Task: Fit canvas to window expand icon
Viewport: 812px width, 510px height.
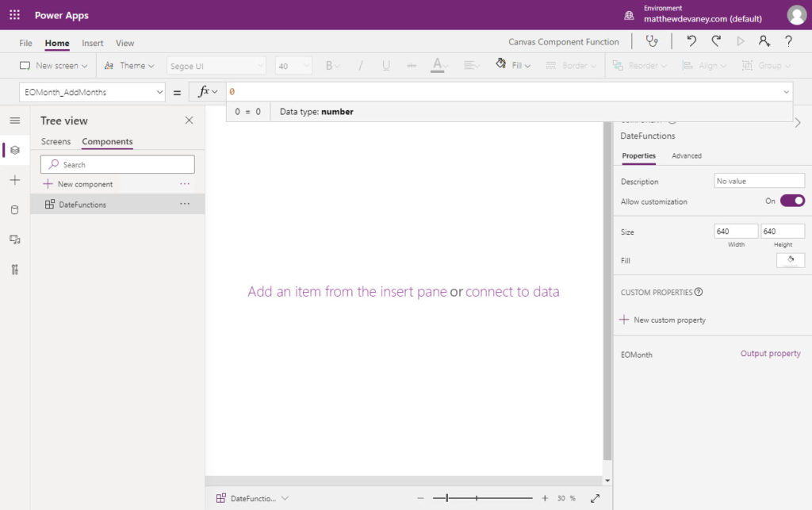Action: pos(595,498)
